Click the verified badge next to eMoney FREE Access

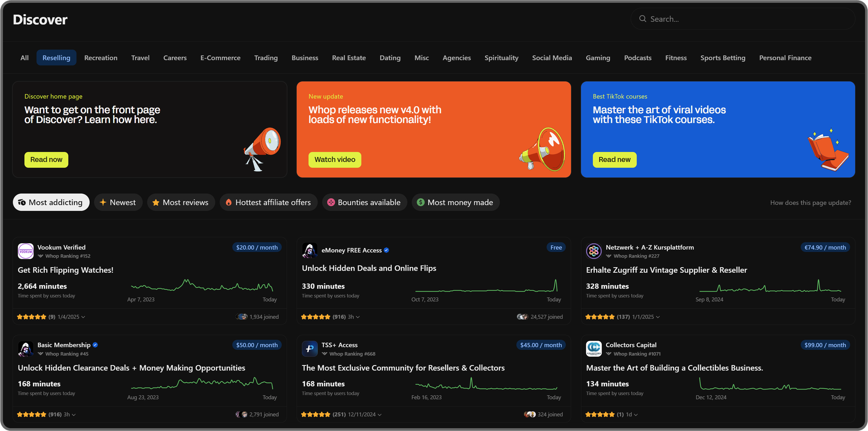point(386,250)
